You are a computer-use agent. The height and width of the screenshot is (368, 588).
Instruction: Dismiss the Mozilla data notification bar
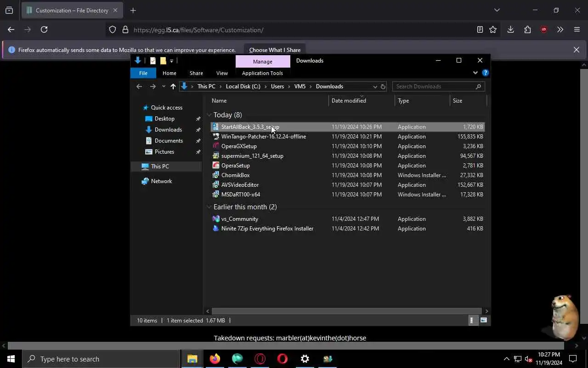pyautogui.click(x=576, y=50)
